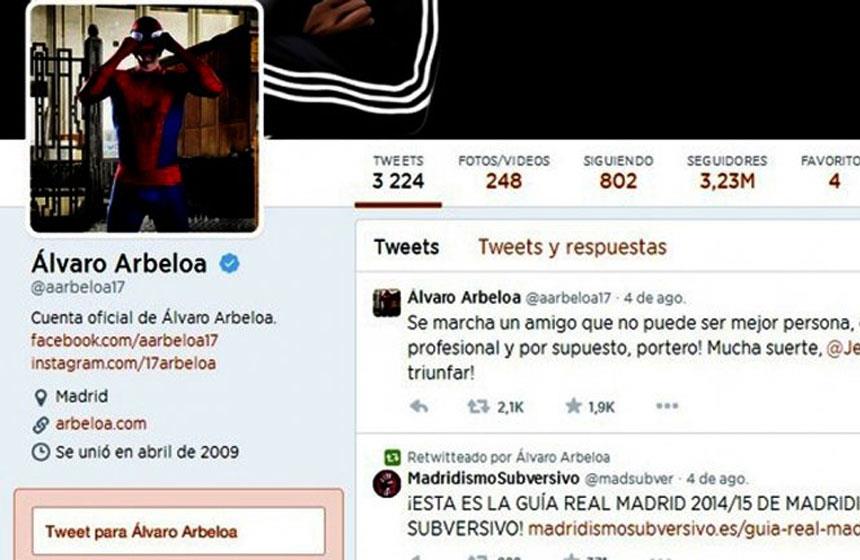
Task: Open the Siguiendo 802 list
Action: 618,173
